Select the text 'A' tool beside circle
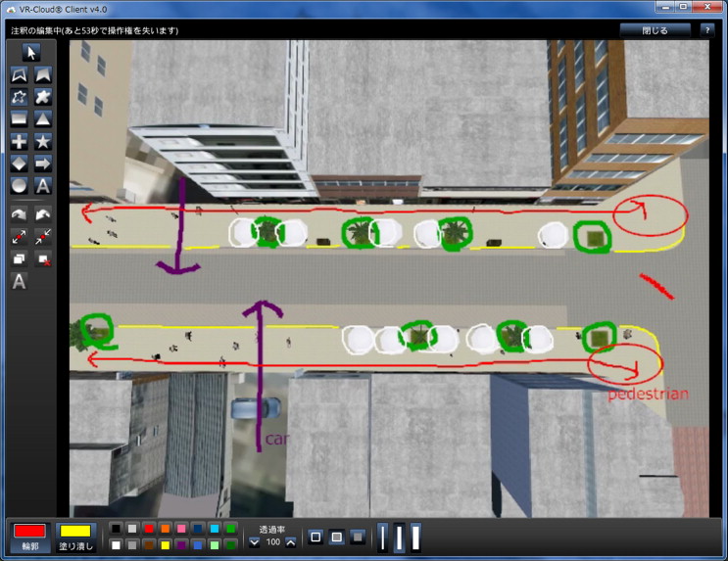Screen dimensions: 728x561 coord(44,185)
